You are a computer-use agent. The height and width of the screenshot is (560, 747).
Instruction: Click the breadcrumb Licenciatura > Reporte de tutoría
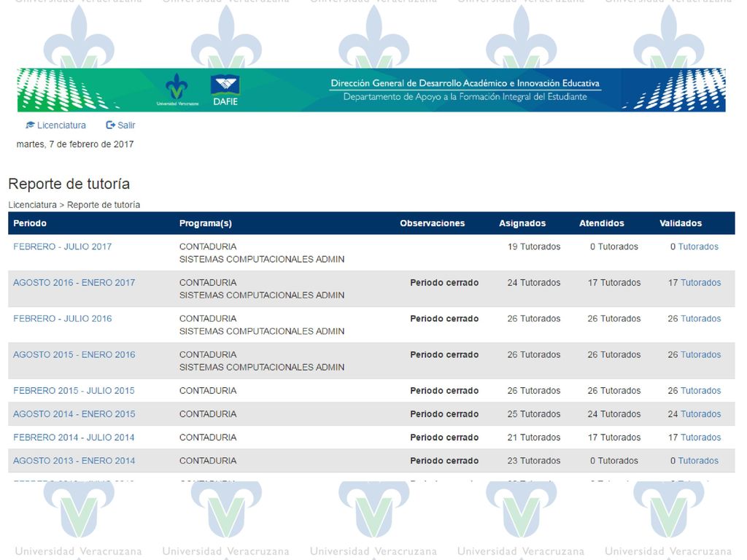74,205
